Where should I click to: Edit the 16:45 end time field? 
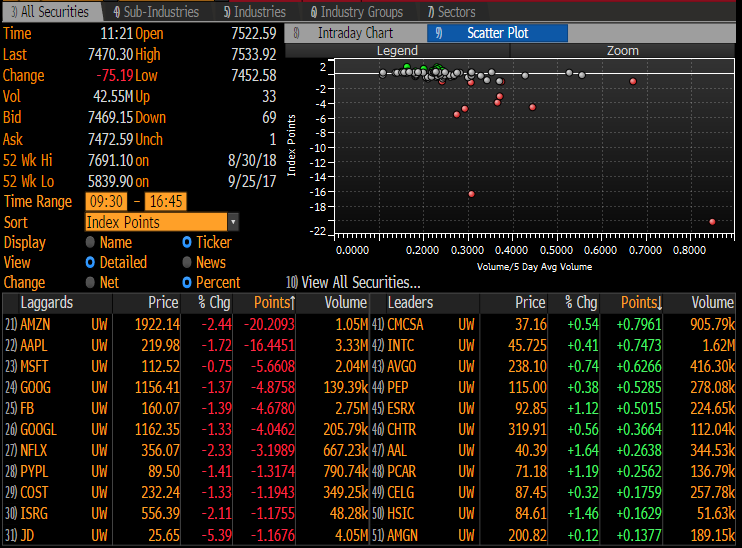point(166,202)
